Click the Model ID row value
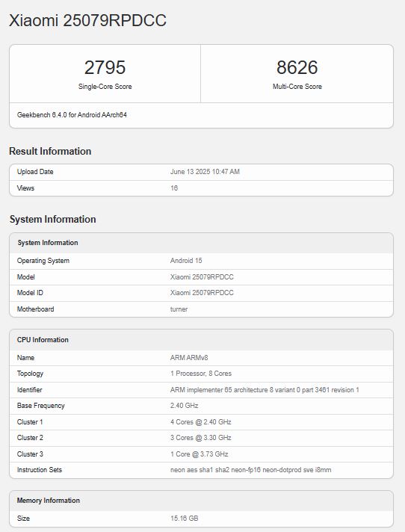405x532 pixels. point(202,293)
